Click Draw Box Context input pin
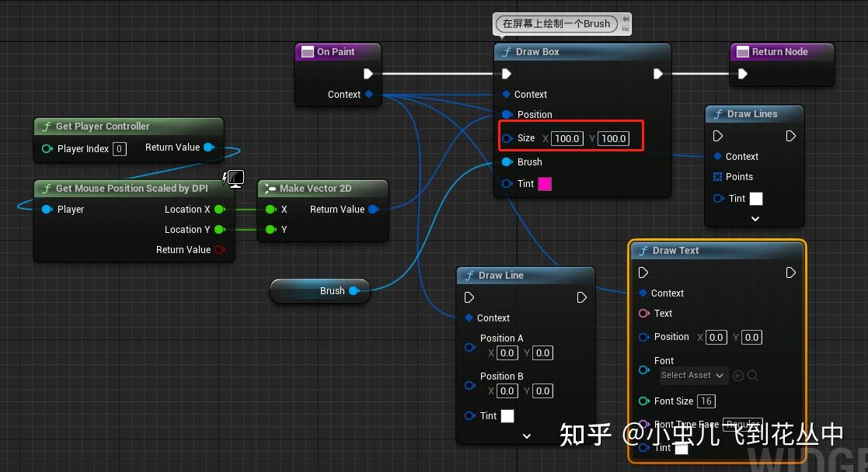The height and width of the screenshot is (472, 868). 506,94
